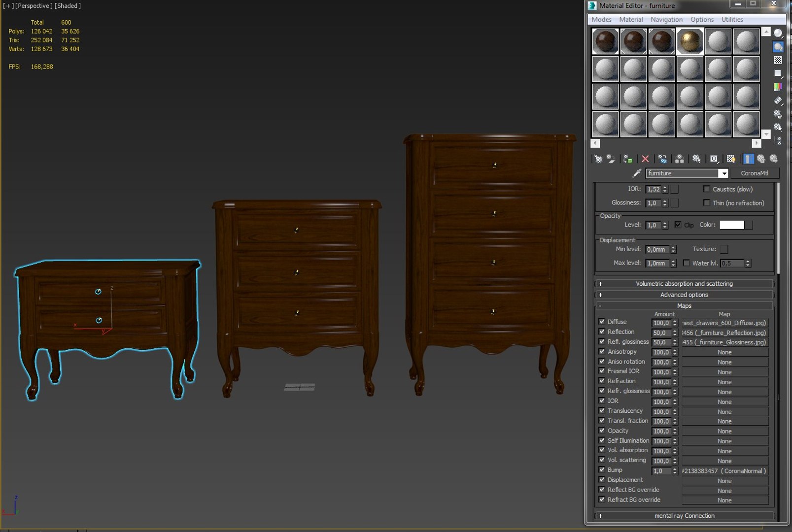Click the Anisotropy None map button
The width and height of the screenshot is (792, 532).
tap(724, 352)
